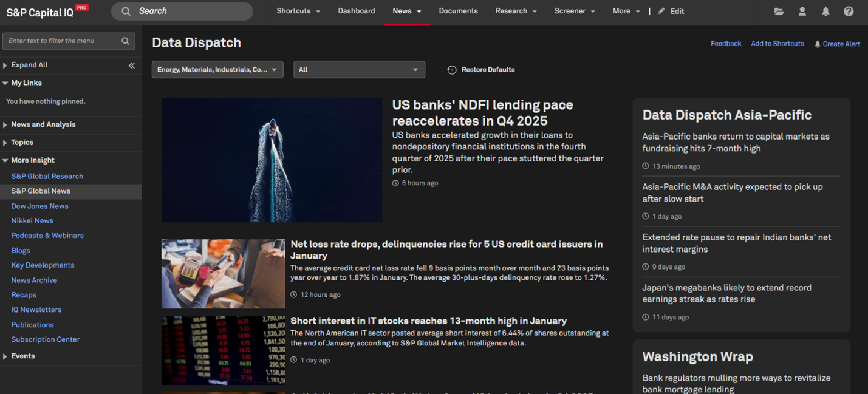
Task: Open the credit card payment thumbnail
Action: click(223, 274)
